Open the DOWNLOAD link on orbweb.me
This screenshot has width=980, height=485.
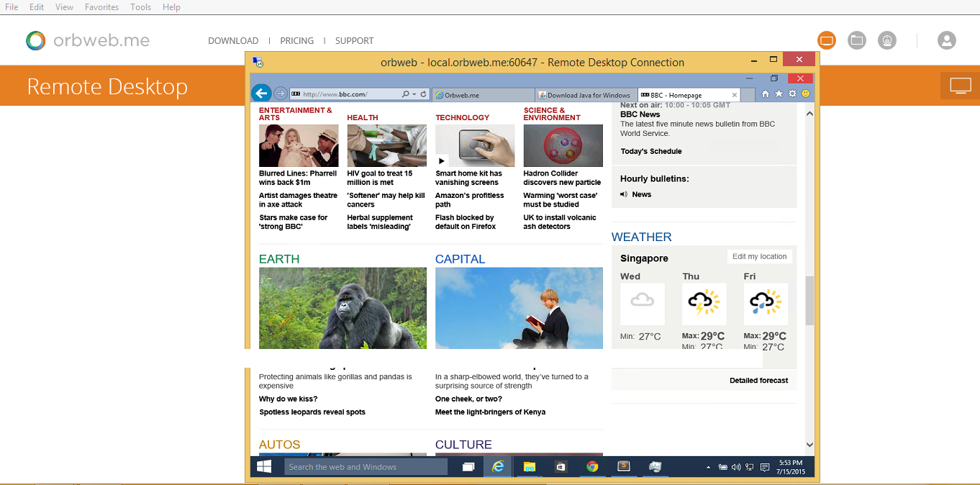(233, 41)
